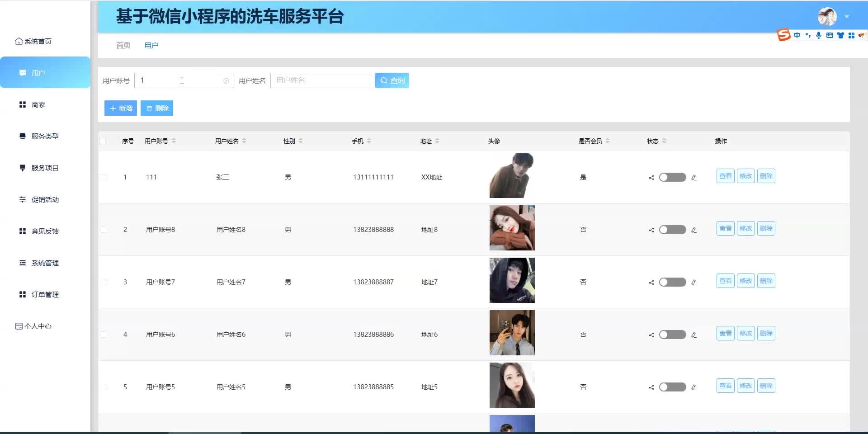Open 个人中心 from the sidebar
This screenshot has height=434, width=868.
coord(33,326)
